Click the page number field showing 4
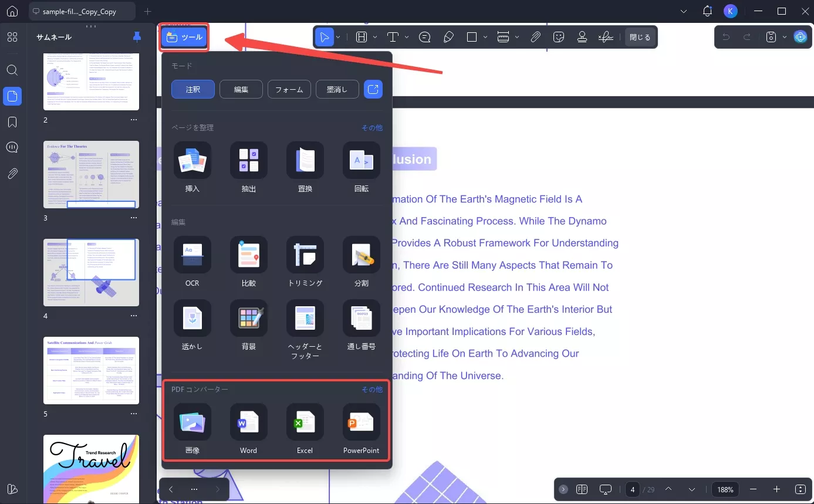814x504 pixels. click(633, 489)
